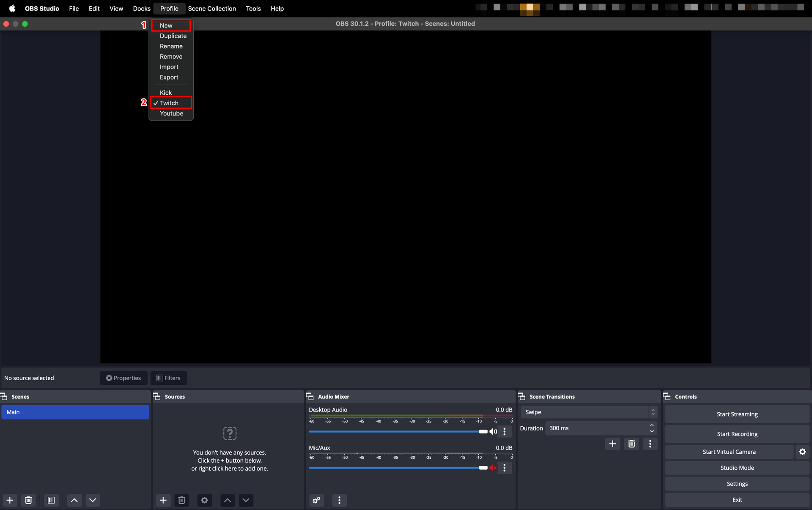
Task: Add a new scene with plus icon
Action: [x=10, y=500]
